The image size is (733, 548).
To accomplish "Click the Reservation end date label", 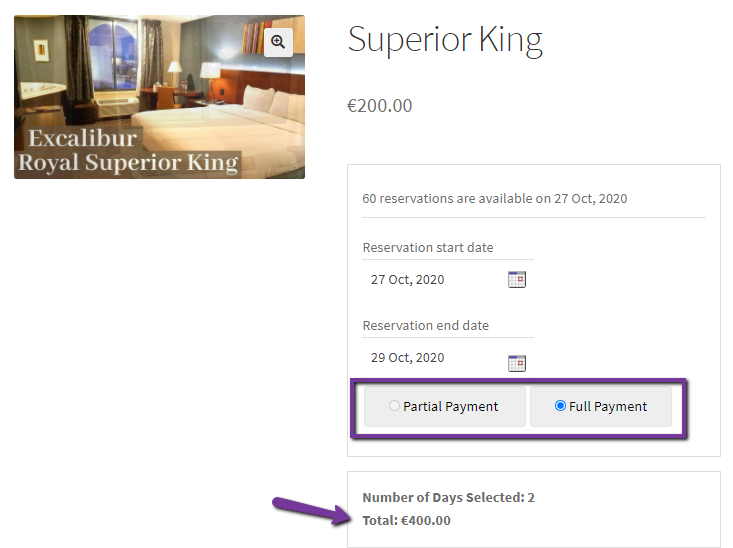I will click(425, 325).
